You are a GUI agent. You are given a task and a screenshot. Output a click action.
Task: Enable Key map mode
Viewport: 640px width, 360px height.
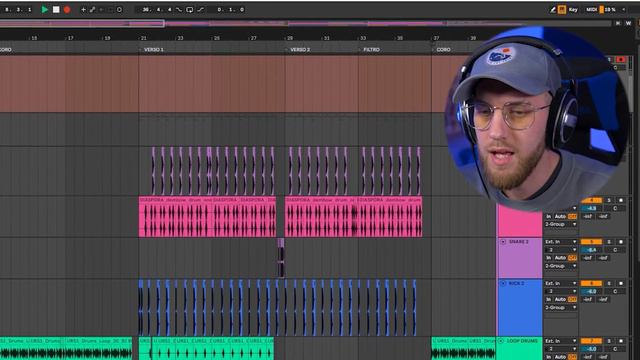coord(573,9)
